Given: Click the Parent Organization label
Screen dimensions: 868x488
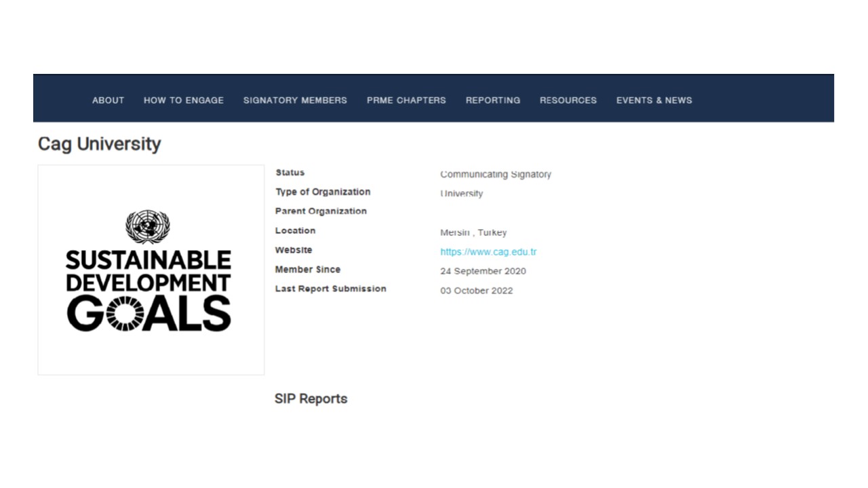Looking at the screenshot, I should pyautogui.click(x=321, y=211).
